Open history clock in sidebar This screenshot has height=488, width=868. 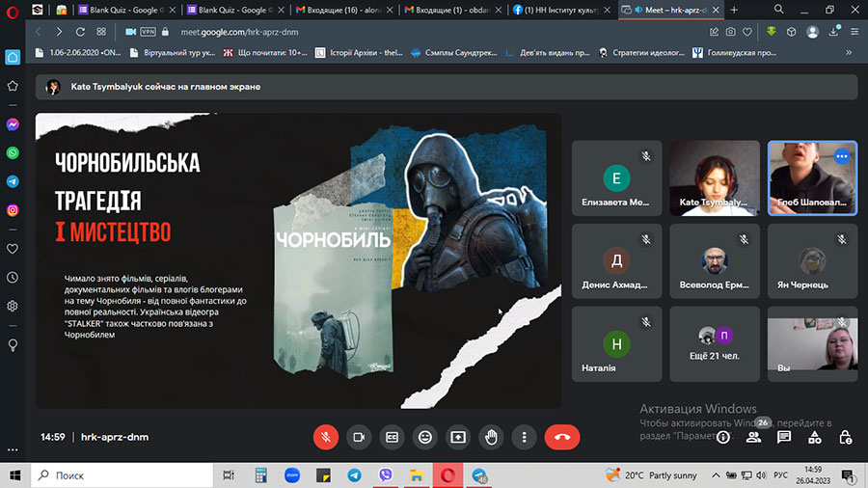point(13,277)
